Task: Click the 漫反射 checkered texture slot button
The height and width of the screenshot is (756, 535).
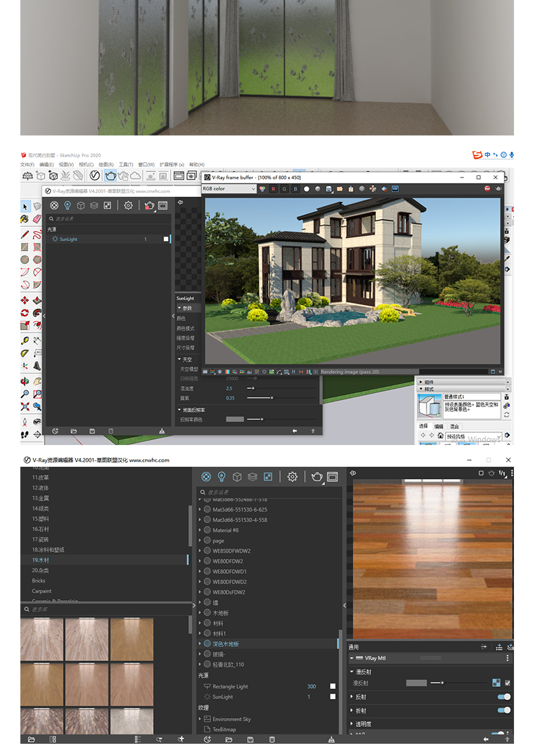Action: click(496, 683)
